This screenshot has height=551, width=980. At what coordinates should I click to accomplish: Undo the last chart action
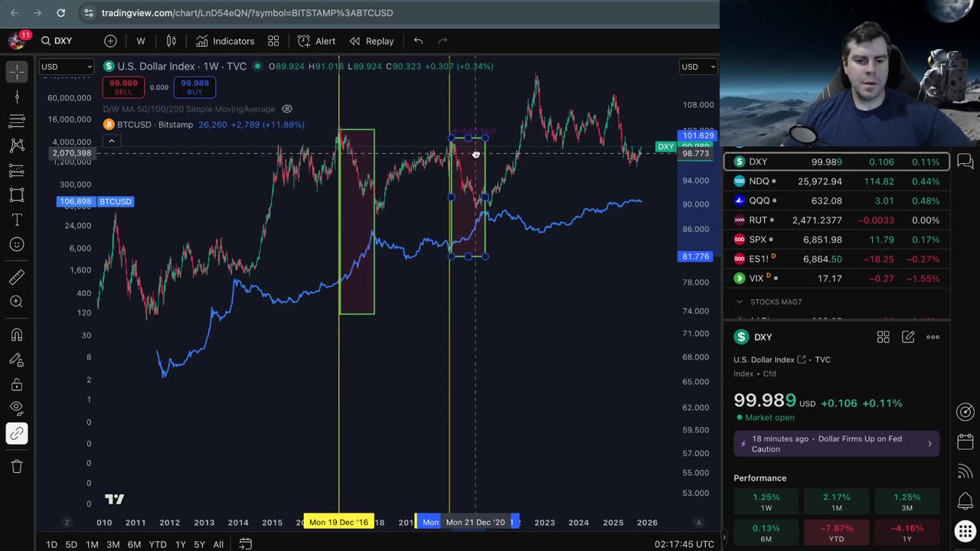coord(418,41)
